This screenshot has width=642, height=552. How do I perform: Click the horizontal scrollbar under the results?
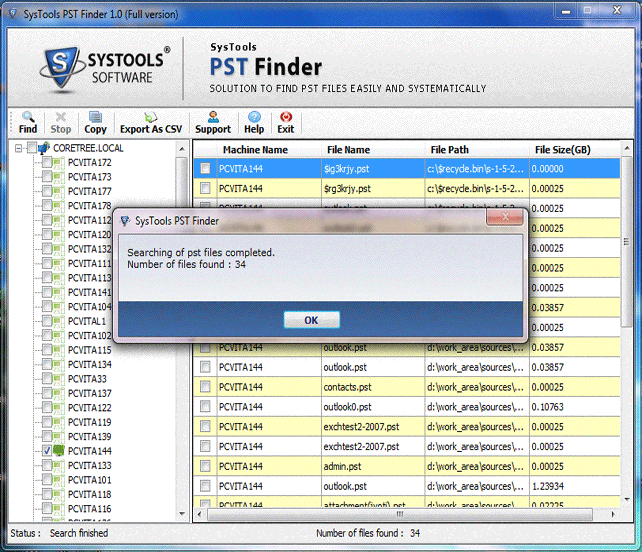point(400,514)
